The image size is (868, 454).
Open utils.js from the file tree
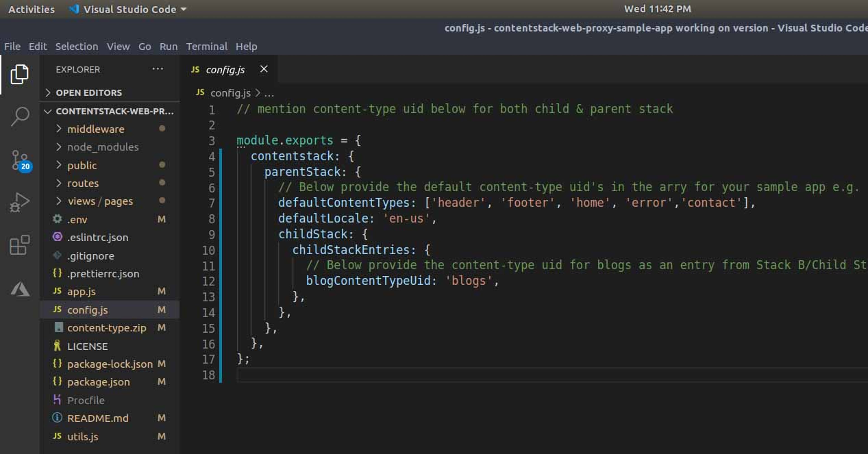coord(83,437)
